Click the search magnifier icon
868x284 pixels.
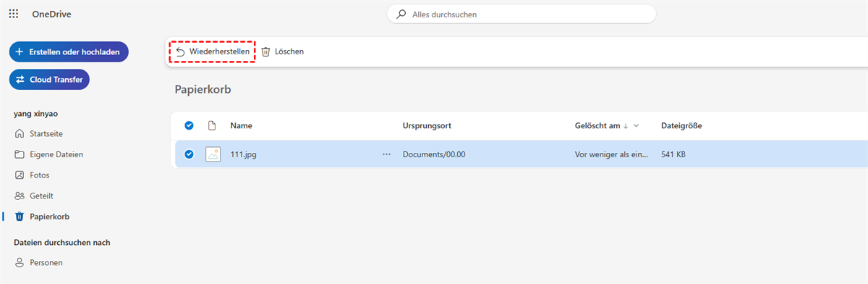tap(401, 14)
